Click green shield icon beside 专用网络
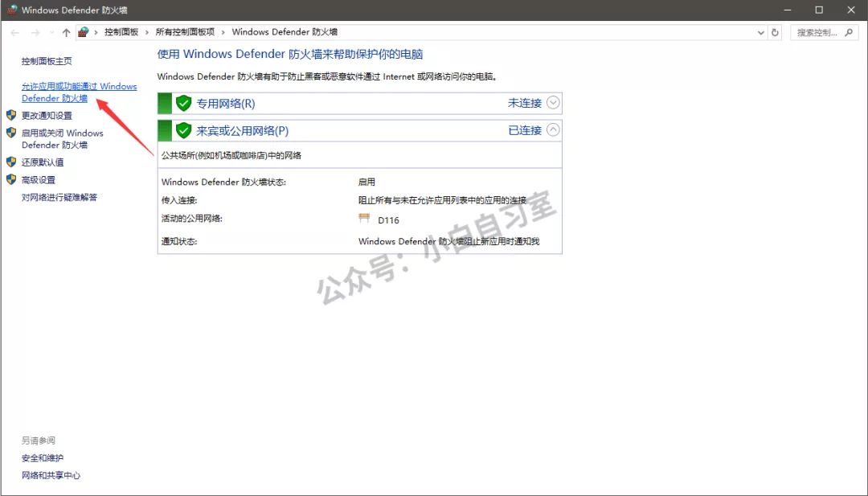Screen dimensions: 868x496 pyautogui.click(x=183, y=103)
